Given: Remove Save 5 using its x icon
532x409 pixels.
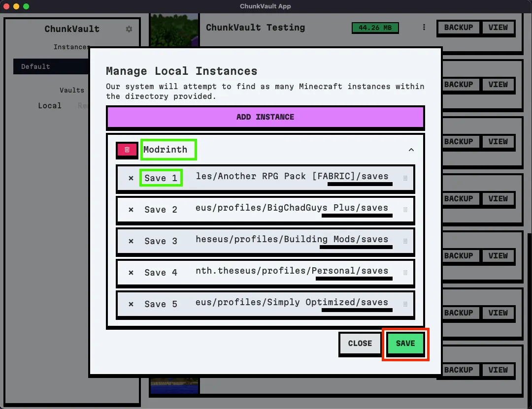Looking at the screenshot, I should coord(131,304).
